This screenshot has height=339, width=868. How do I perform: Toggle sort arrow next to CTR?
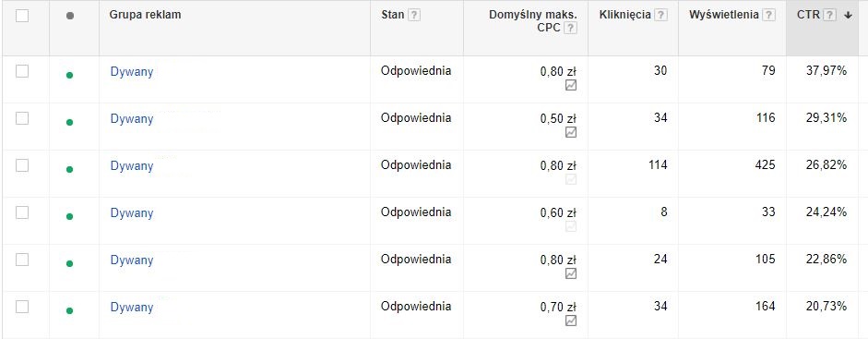[x=848, y=16]
